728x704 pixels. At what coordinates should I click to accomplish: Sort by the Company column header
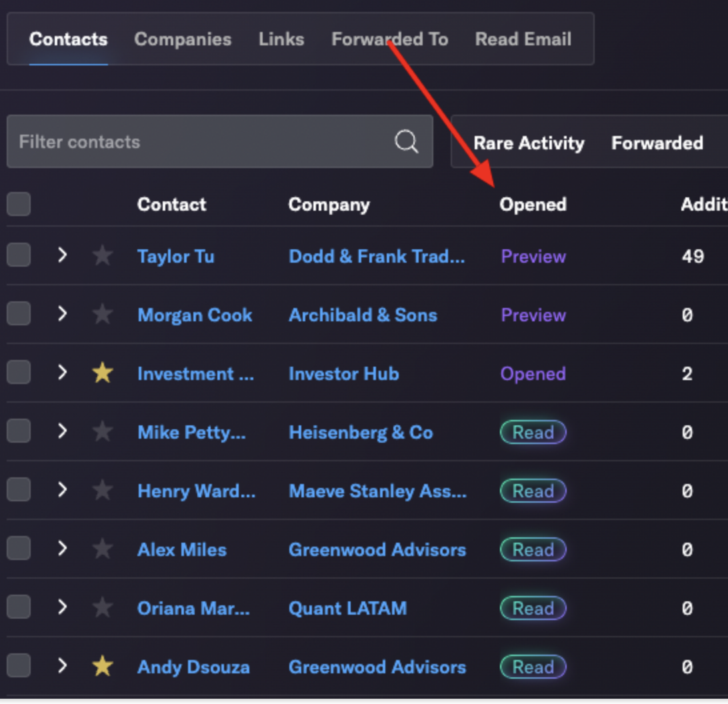(x=329, y=204)
